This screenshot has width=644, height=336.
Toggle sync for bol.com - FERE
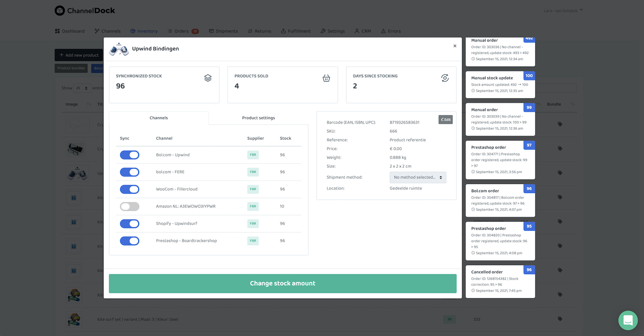pyautogui.click(x=130, y=172)
